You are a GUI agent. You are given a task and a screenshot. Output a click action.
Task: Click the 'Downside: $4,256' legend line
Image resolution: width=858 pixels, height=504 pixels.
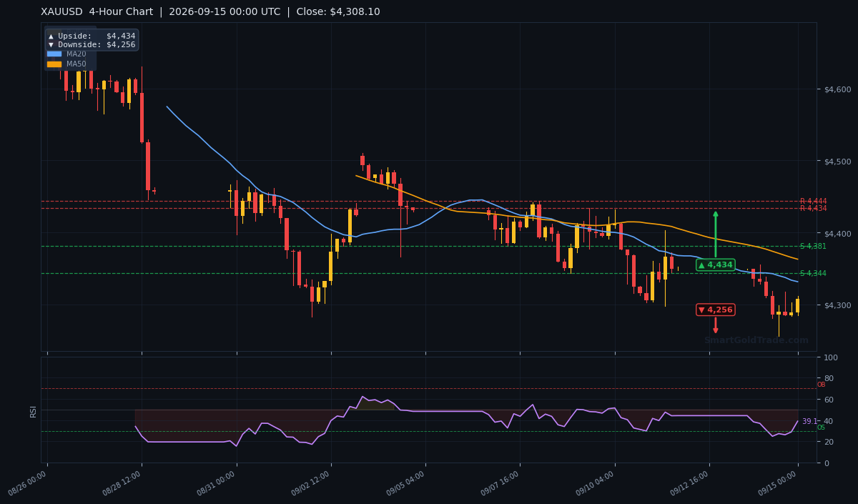(x=92, y=44)
